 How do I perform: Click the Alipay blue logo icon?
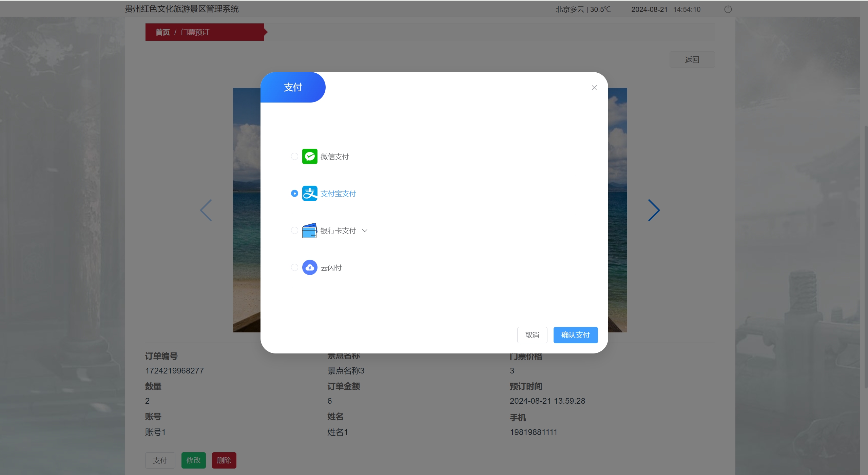309,194
